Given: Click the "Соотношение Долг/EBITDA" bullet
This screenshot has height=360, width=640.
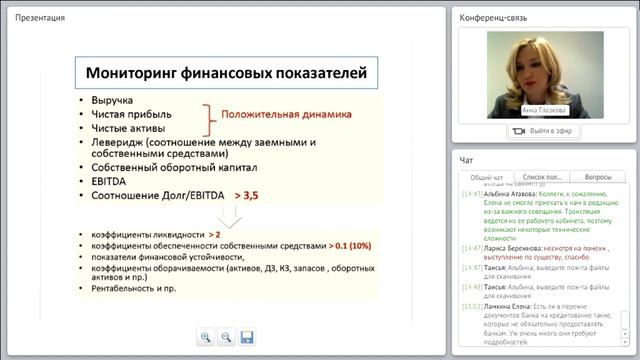Looking at the screenshot, I should point(158,196).
